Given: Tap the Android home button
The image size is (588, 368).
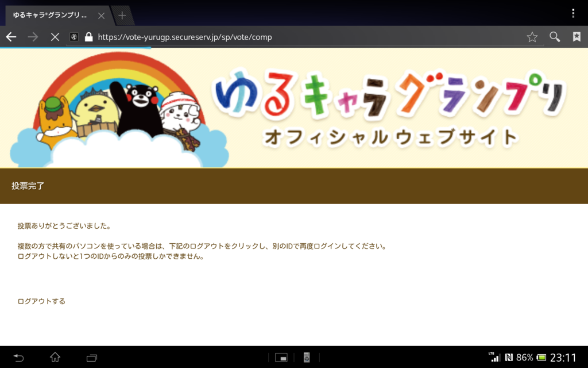Looking at the screenshot, I should (x=55, y=357).
